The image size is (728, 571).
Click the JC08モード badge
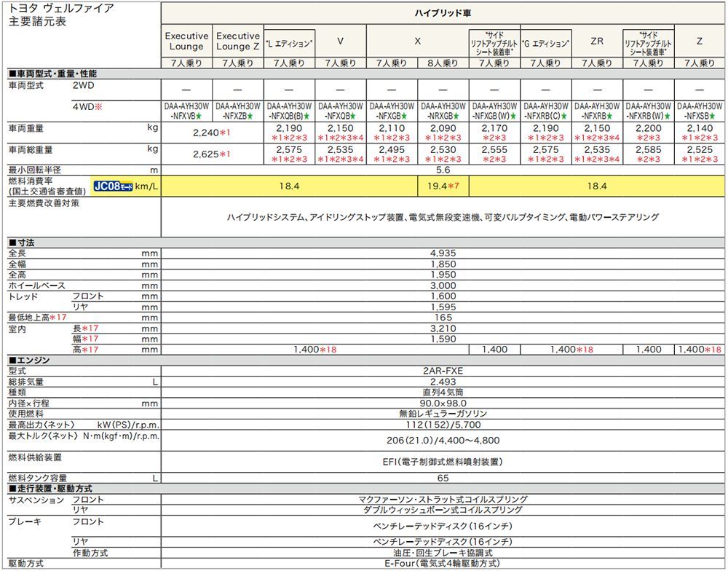click(114, 186)
